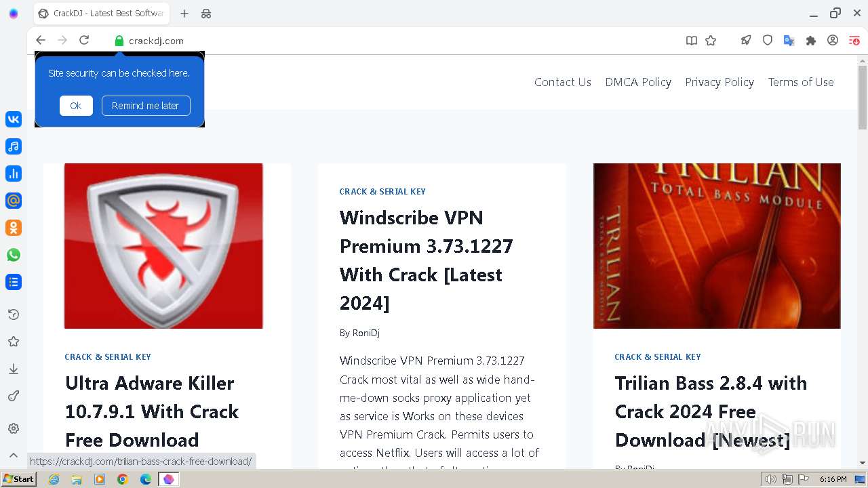Open Mail.ru @ icon in sidebar
Screen dimensions: 868x488
14,201
